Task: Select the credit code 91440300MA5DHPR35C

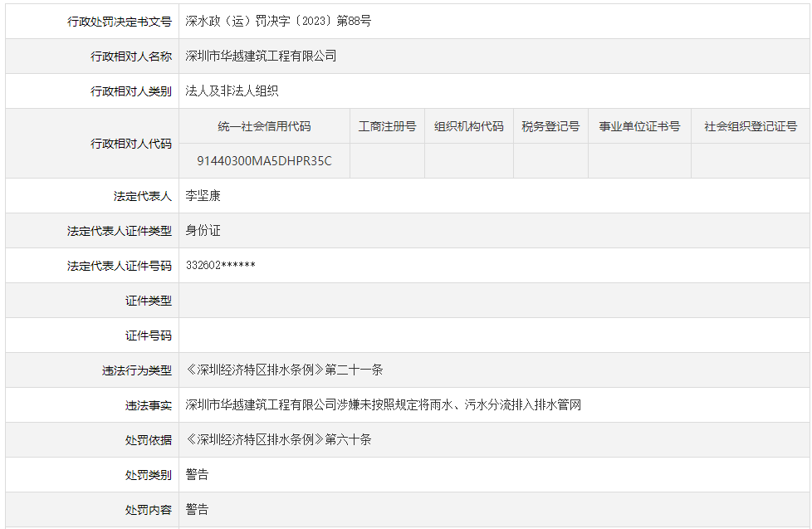Action: click(264, 161)
